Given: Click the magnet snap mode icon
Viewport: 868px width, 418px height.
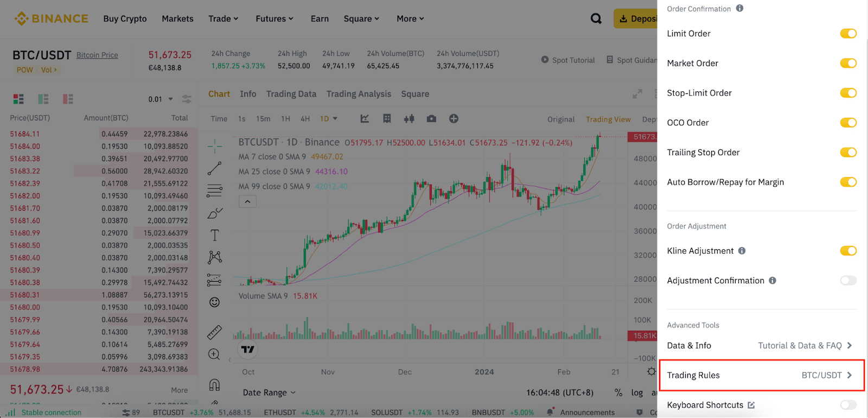Looking at the screenshot, I should [215, 385].
